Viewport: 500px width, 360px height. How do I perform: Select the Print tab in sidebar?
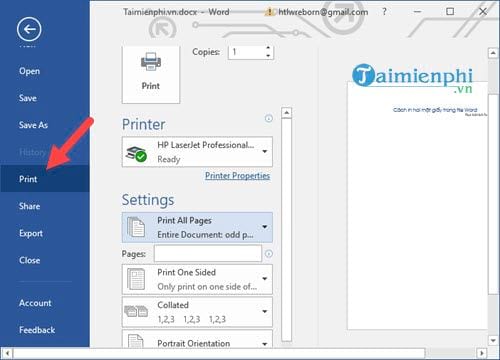pos(45,179)
